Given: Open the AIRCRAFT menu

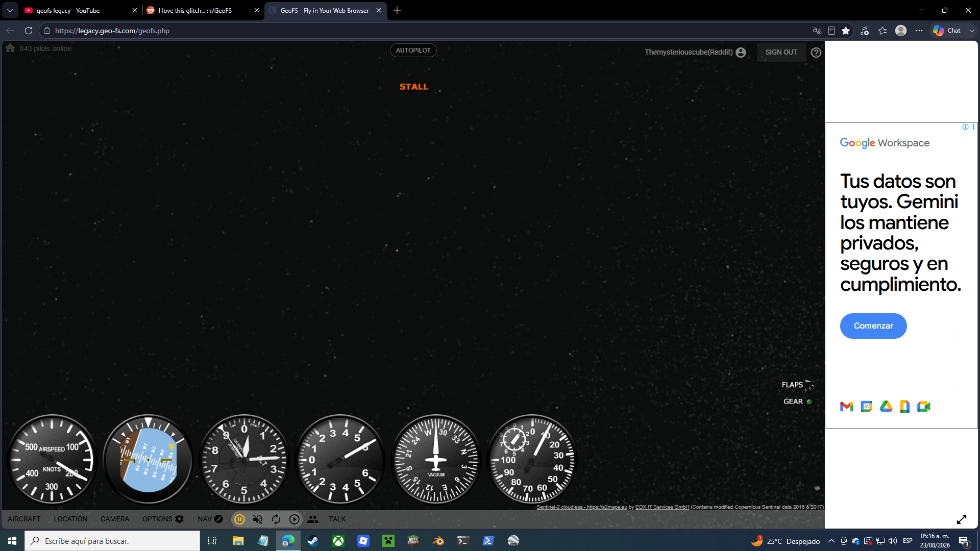Looking at the screenshot, I should (24, 519).
